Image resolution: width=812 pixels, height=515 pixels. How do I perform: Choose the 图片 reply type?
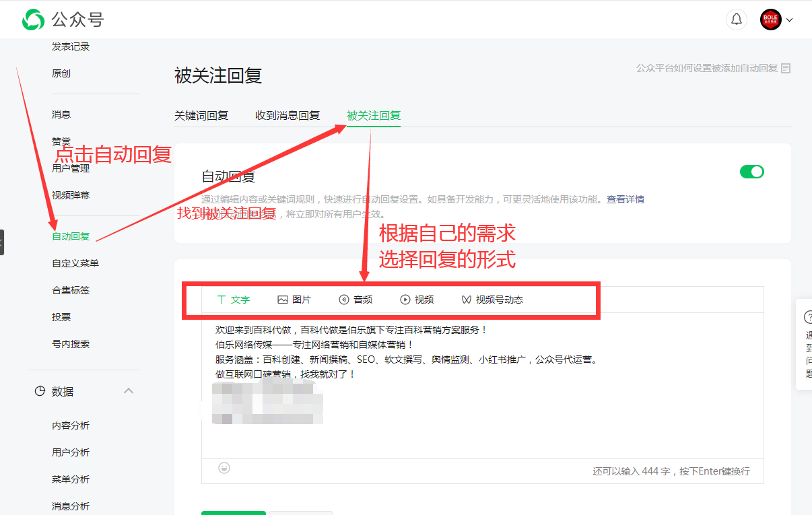pyautogui.click(x=294, y=300)
